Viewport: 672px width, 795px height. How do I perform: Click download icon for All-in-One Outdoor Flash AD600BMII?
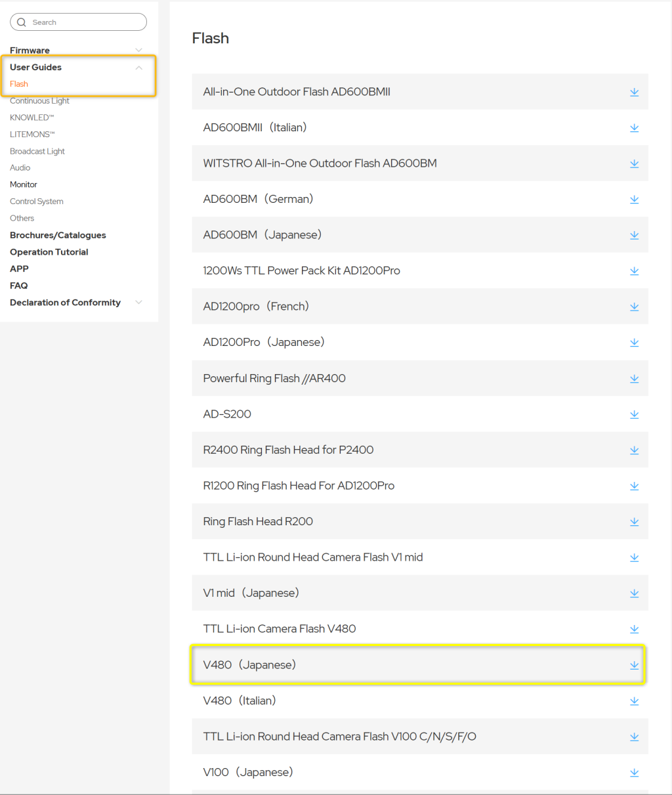(634, 92)
